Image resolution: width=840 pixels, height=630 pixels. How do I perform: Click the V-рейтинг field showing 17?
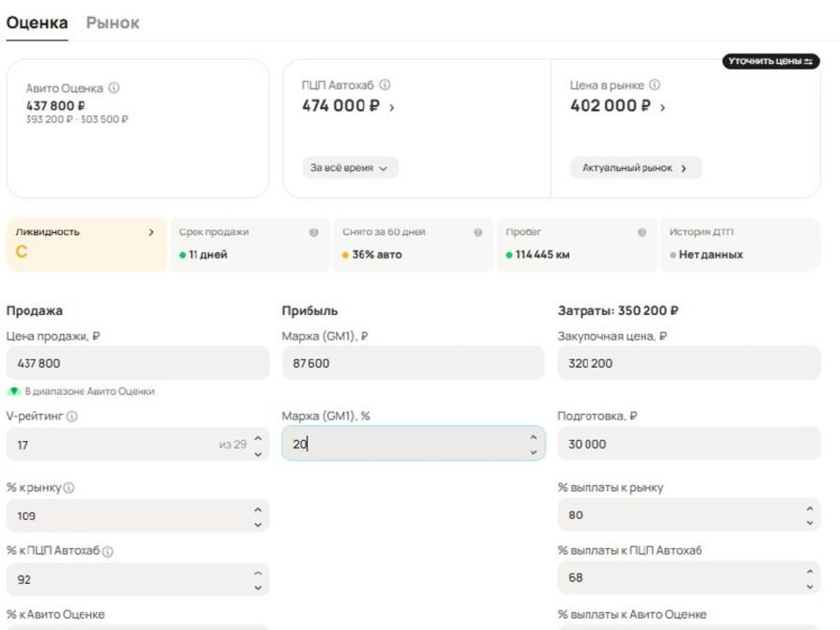point(137,445)
